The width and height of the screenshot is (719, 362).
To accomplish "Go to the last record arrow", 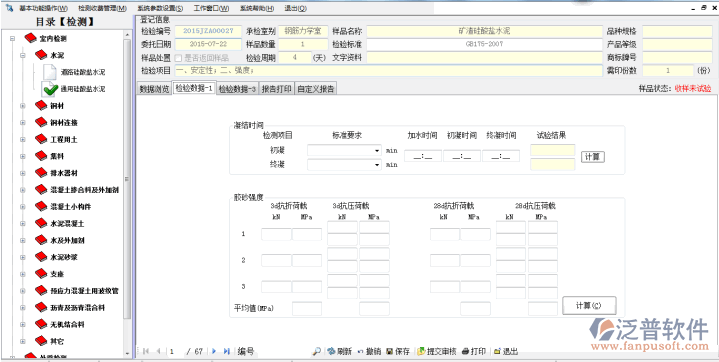I will coord(227,351).
